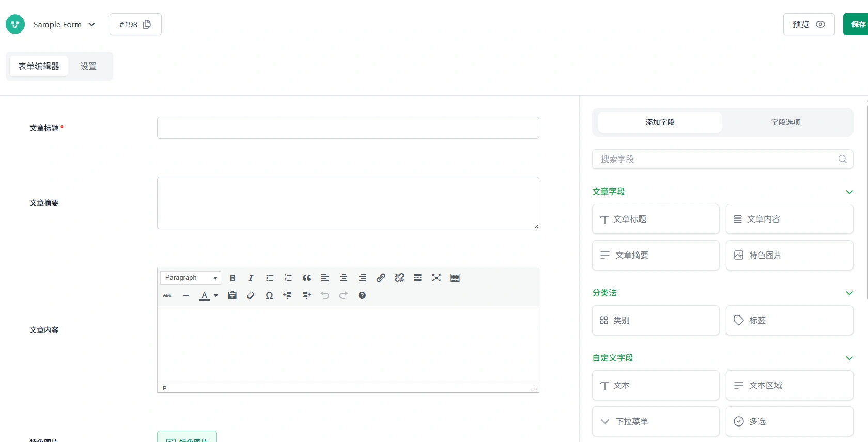Viewport: 868px width, 442px height.
Task: Click the search magnifier icon
Action: coord(842,159)
